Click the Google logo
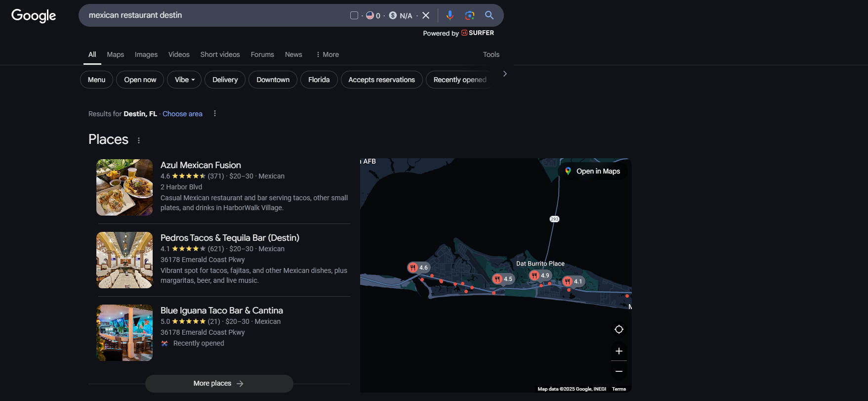Viewport: 868px width, 401px height. coord(34,15)
